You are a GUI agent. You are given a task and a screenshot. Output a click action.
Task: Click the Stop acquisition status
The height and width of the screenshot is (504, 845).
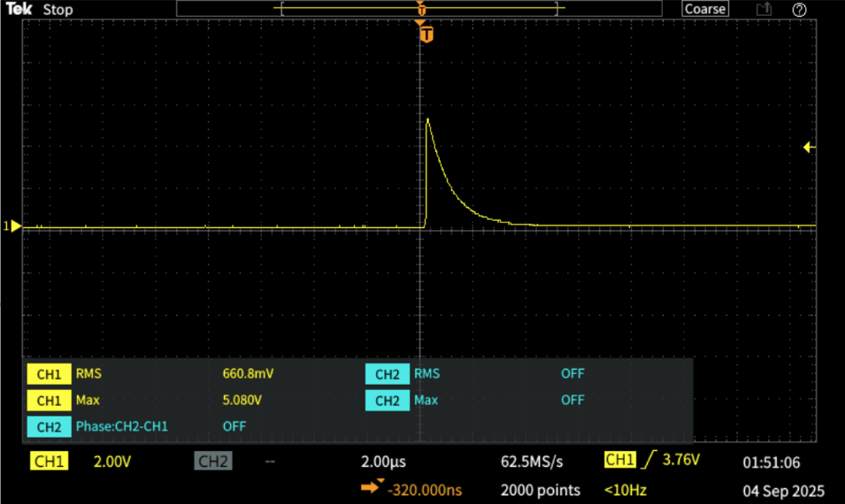point(58,10)
